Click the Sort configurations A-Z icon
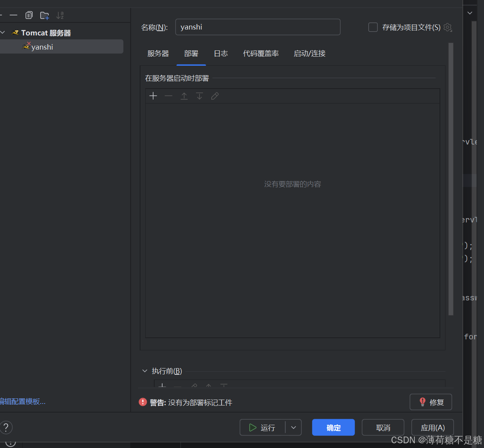Viewport: 484px width, 448px height. pyautogui.click(x=60, y=15)
